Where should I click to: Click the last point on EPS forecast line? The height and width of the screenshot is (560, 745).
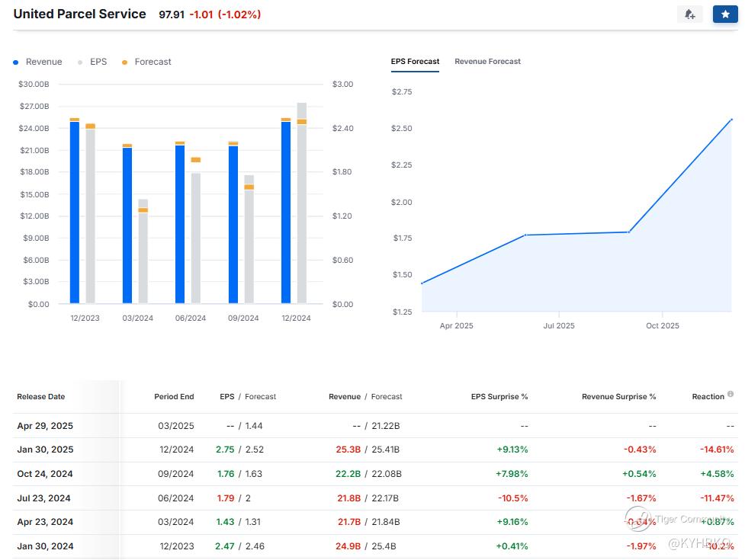click(x=731, y=120)
